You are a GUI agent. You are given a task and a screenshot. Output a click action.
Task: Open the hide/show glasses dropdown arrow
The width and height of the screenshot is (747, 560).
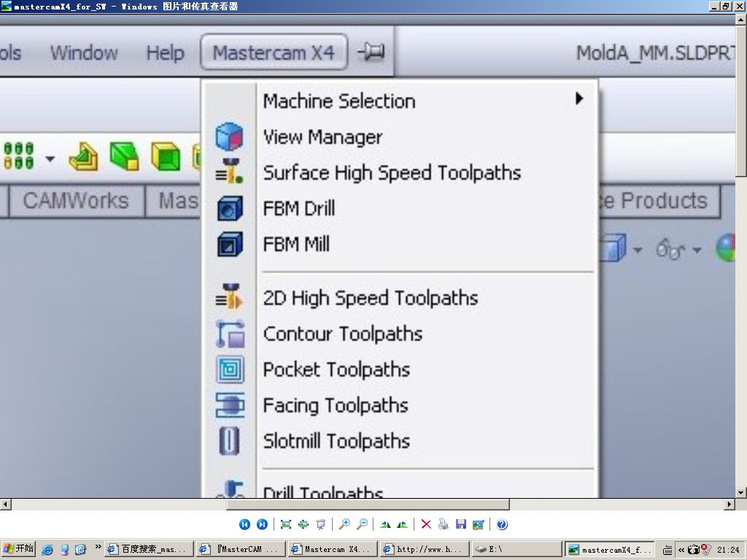pos(697,249)
